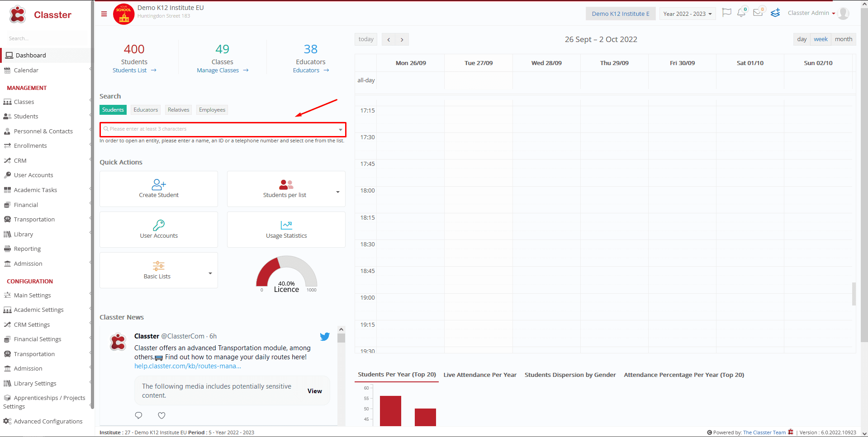Viewport: 868px width, 437px height.
Task: Click the Twitter bird icon
Action: click(325, 337)
